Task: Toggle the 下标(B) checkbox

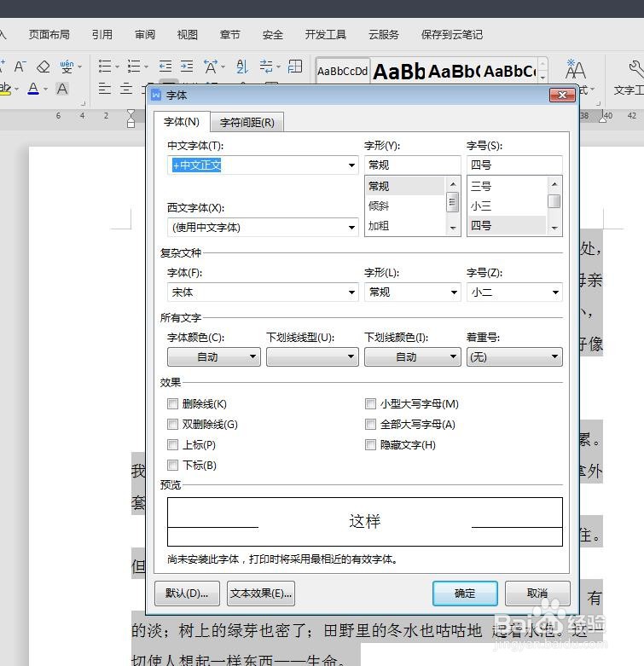Action: click(172, 465)
